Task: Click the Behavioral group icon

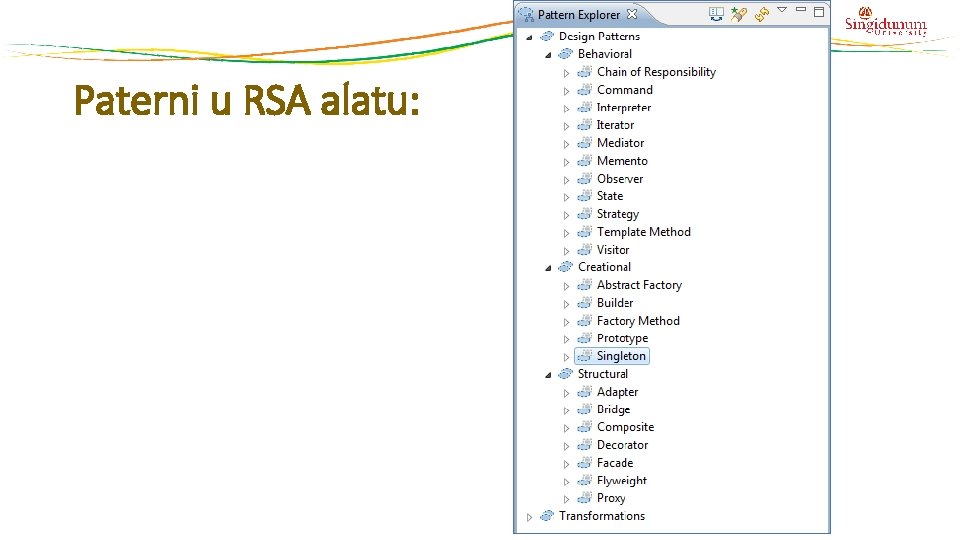Action: tap(566, 54)
